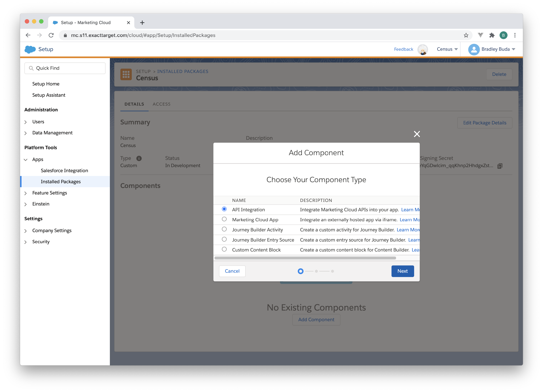The image size is (543, 392).
Task: Open the browser extensions puzzle icon
Action: (492, 35)
